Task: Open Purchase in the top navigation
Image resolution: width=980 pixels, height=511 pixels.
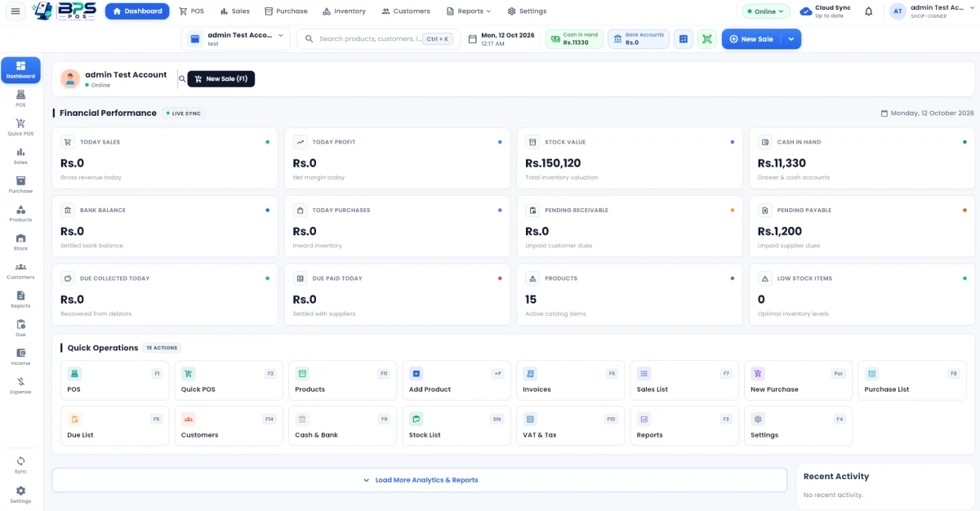Action: 286,11
